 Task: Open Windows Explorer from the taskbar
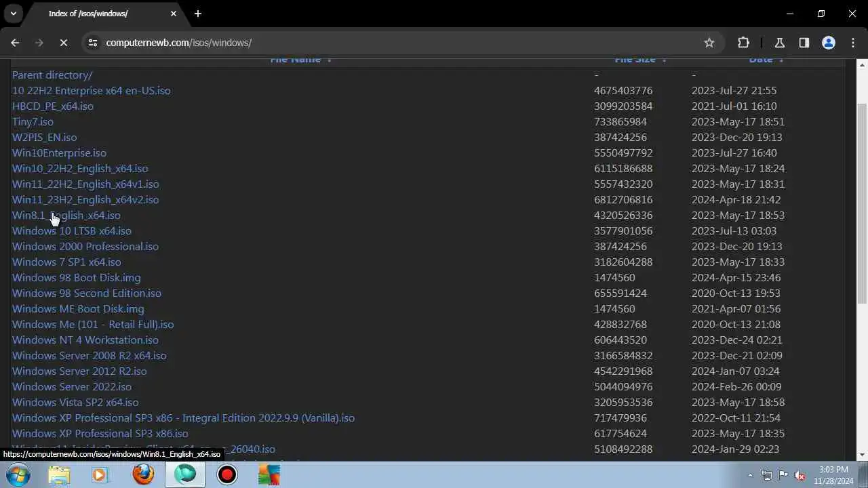click(x=59, y=475)
